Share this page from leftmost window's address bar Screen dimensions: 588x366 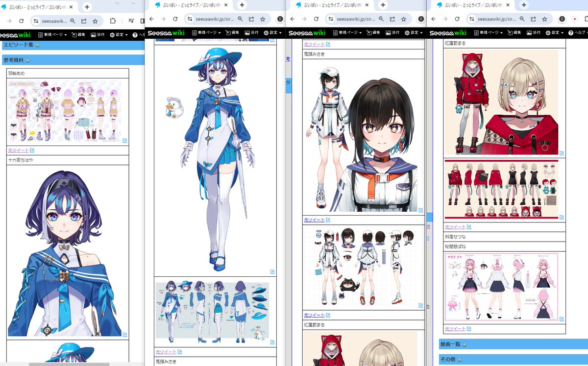(84, 21)
